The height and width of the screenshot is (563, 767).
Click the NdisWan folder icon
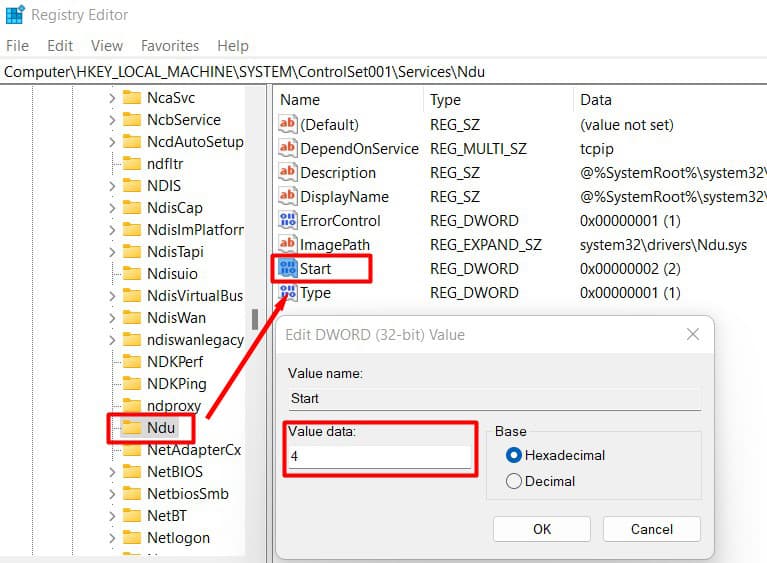pos(132,317)
